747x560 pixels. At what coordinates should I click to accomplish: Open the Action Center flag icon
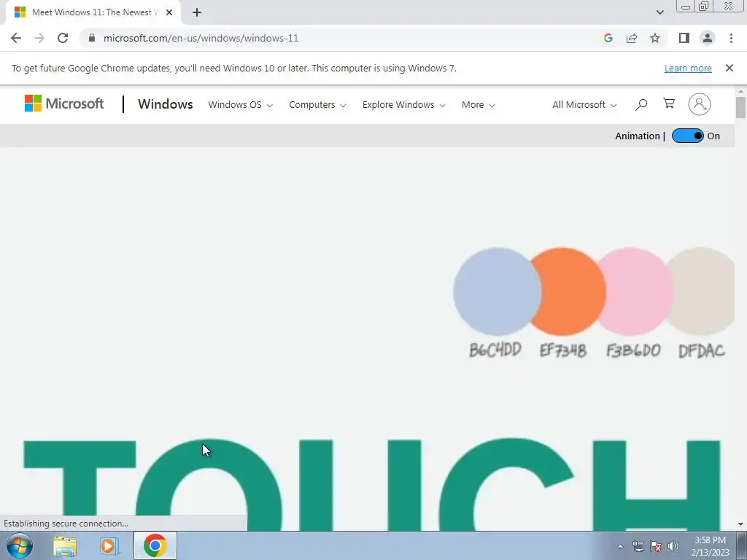[x=656, y=546]
